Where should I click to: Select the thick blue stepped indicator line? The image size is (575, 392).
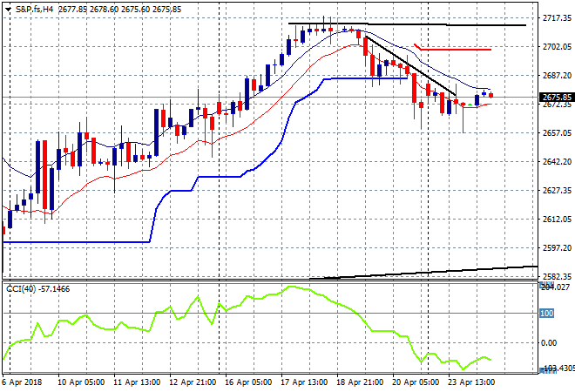click(220, 177)
